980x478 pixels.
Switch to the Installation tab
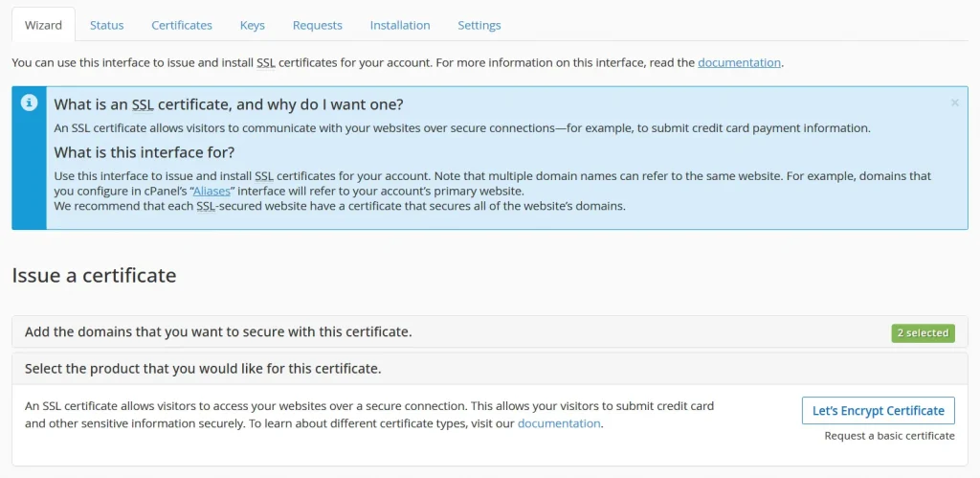coord(400,25)
